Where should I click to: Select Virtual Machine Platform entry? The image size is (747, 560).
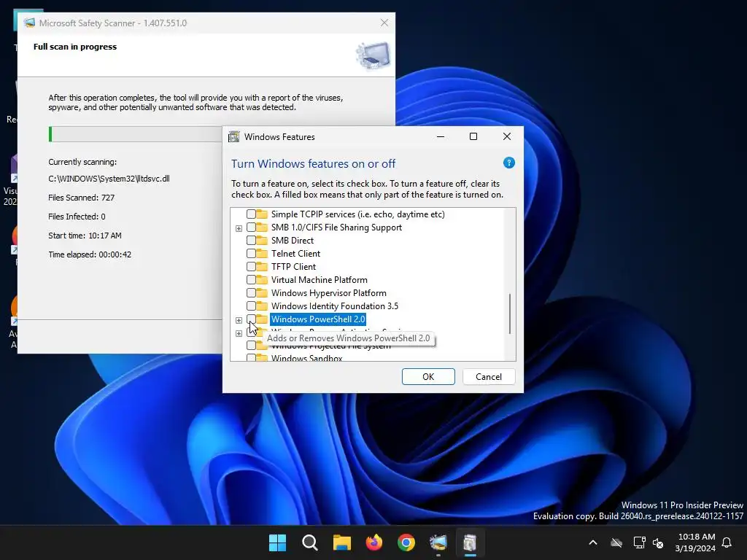[x=319, y=279]
